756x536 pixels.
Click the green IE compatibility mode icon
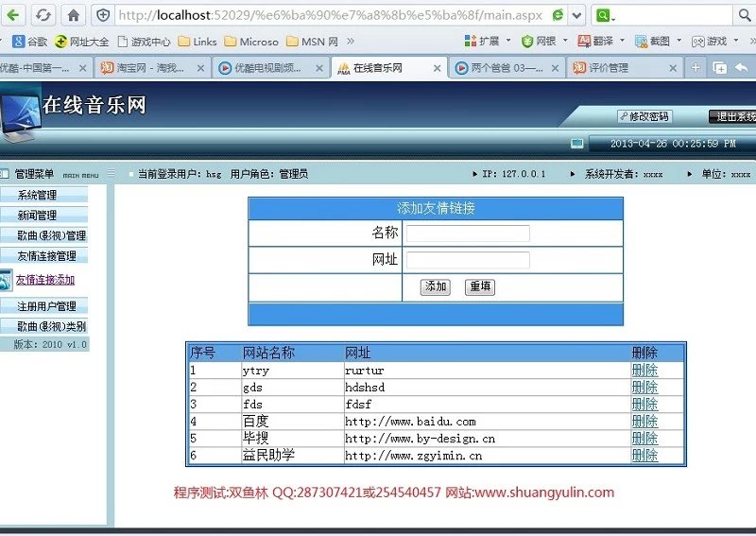coord(558,15)
